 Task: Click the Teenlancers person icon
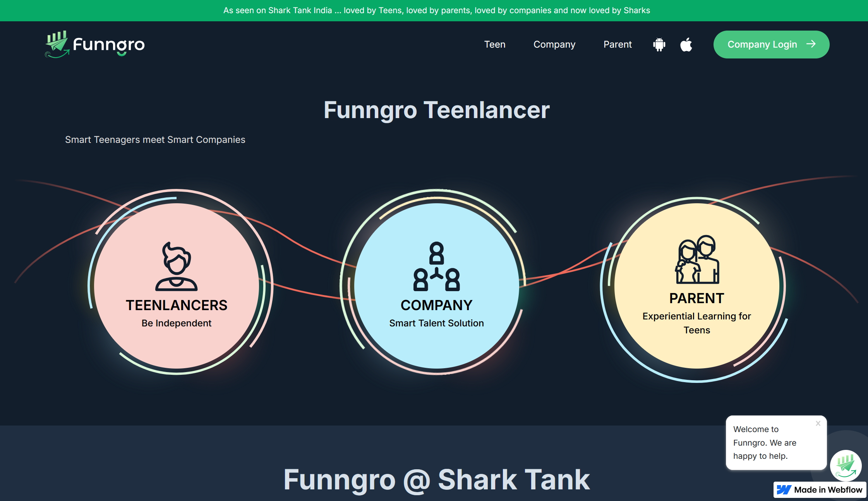pos(177,266)
